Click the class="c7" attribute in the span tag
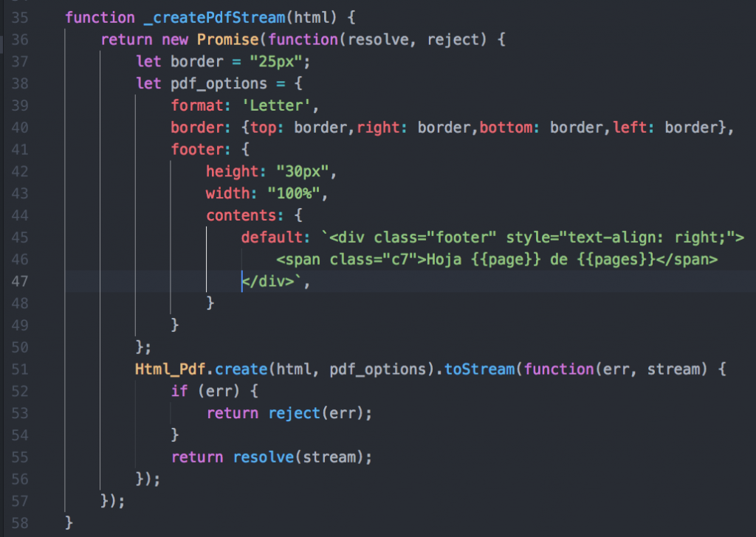 coord(373,260)
